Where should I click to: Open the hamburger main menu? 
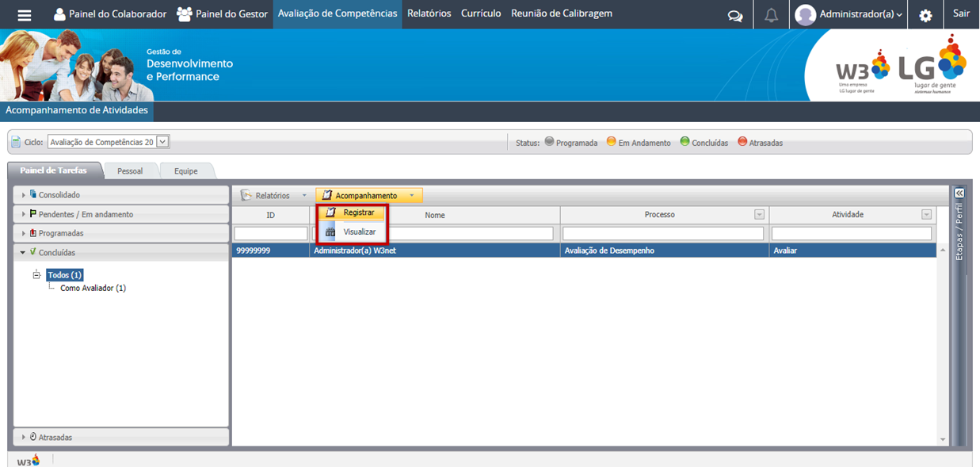pos(25,14)
